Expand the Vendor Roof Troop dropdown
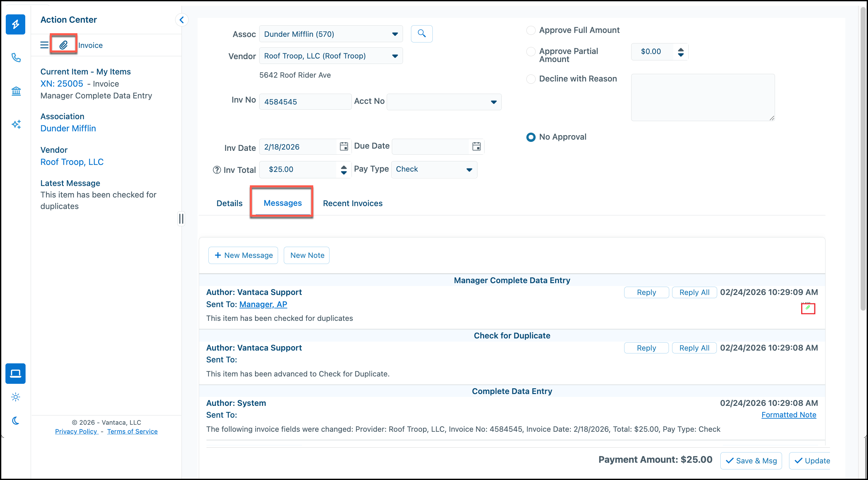The height and width of the screenshot is (480, 868). click(331, 56)
